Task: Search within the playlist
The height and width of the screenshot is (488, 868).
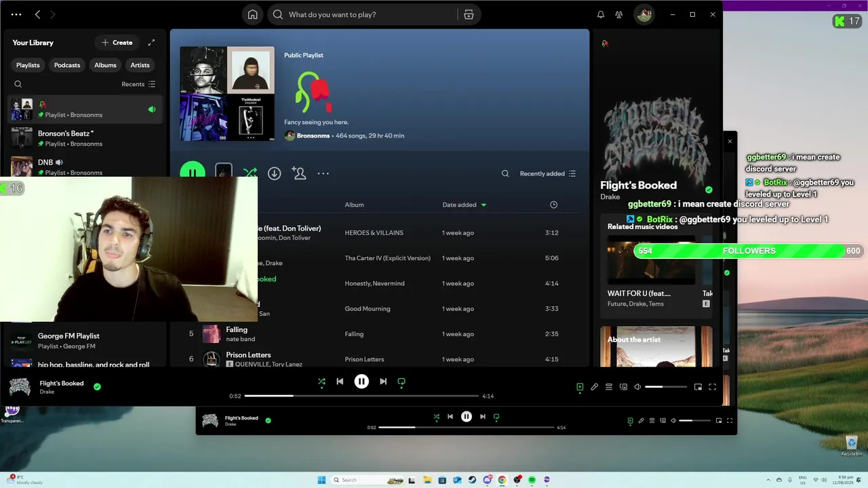Action: (505, 174)
